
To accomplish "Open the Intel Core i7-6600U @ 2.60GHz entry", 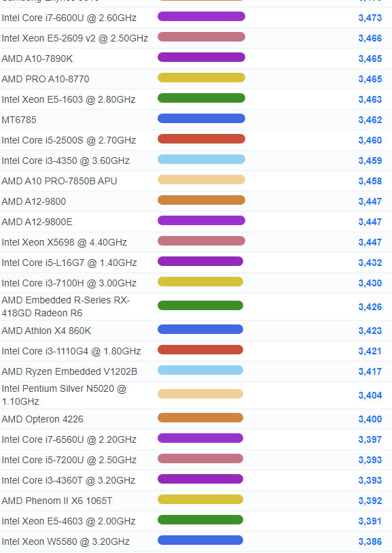I will (69, 18).
